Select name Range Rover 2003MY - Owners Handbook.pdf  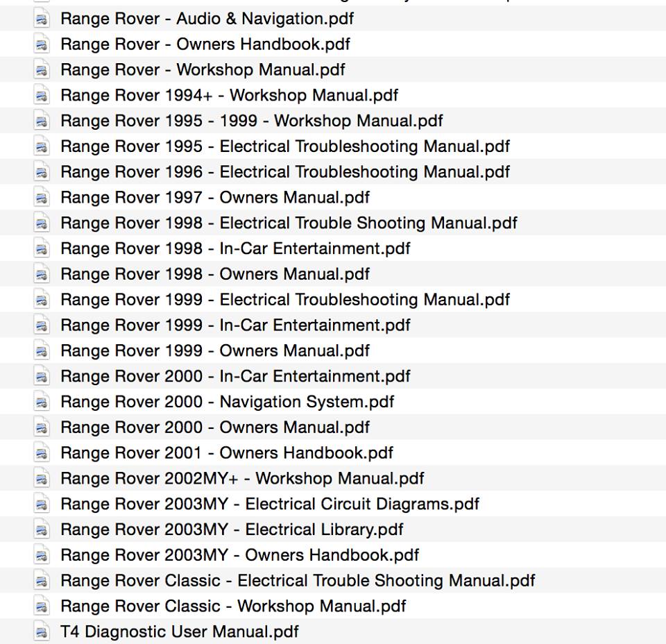click(240, 555)
